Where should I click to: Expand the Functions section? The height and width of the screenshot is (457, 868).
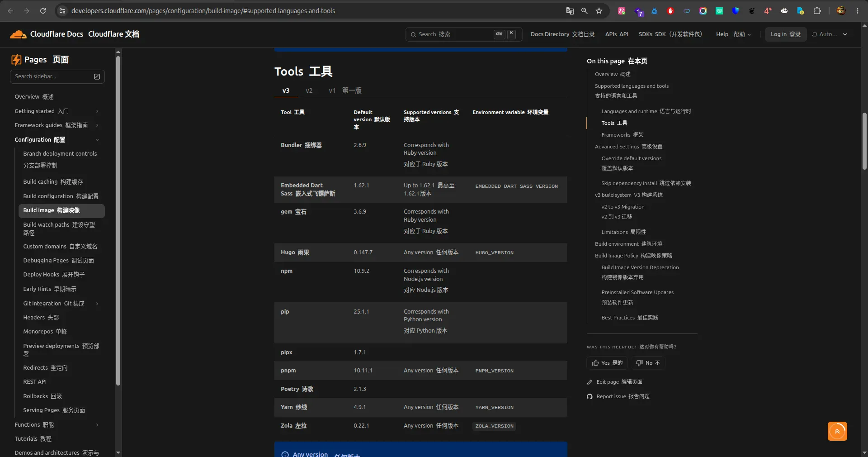(x=97, y=425)
